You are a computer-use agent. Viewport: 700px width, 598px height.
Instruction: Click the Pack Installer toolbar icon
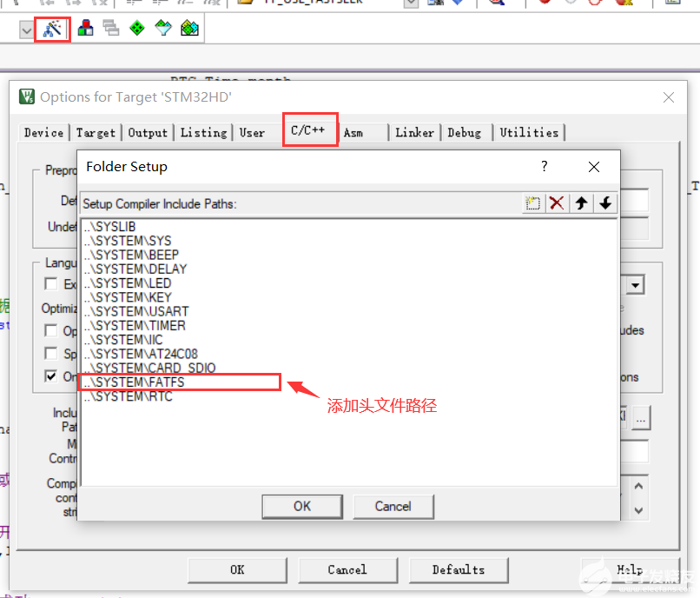click(x=189, y=29)
